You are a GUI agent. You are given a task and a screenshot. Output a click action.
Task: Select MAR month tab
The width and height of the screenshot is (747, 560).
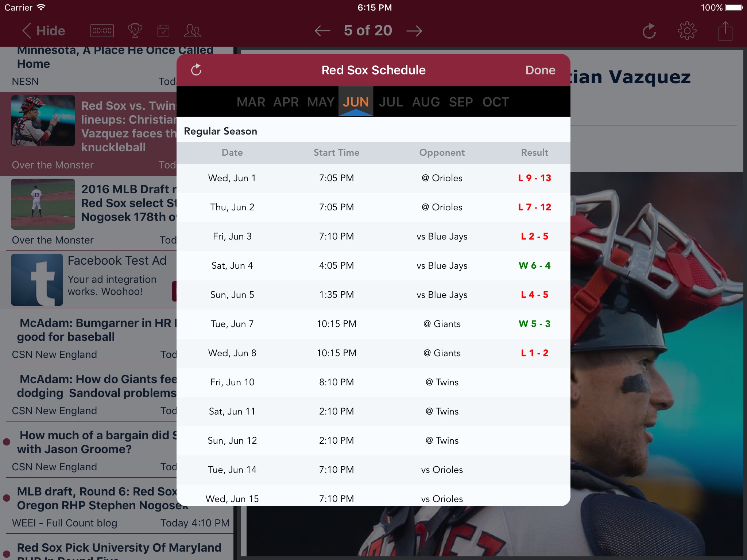pyautogui.click(x=249, y=102)
